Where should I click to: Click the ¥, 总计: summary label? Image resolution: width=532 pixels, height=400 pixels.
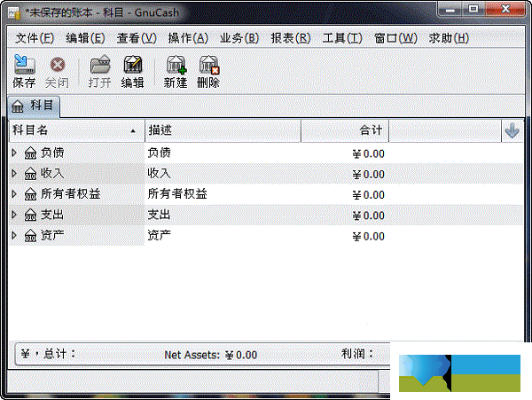click(48, 354)
